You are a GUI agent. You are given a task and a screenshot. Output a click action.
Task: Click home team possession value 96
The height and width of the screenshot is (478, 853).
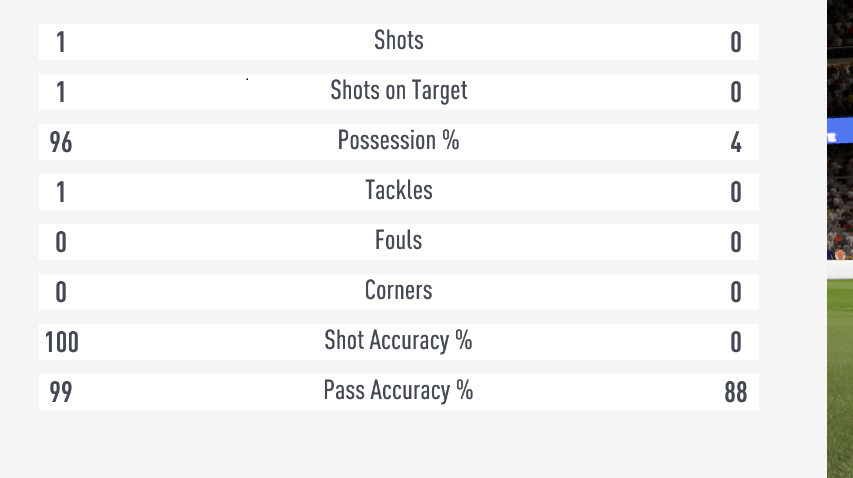tap(60, 142)
